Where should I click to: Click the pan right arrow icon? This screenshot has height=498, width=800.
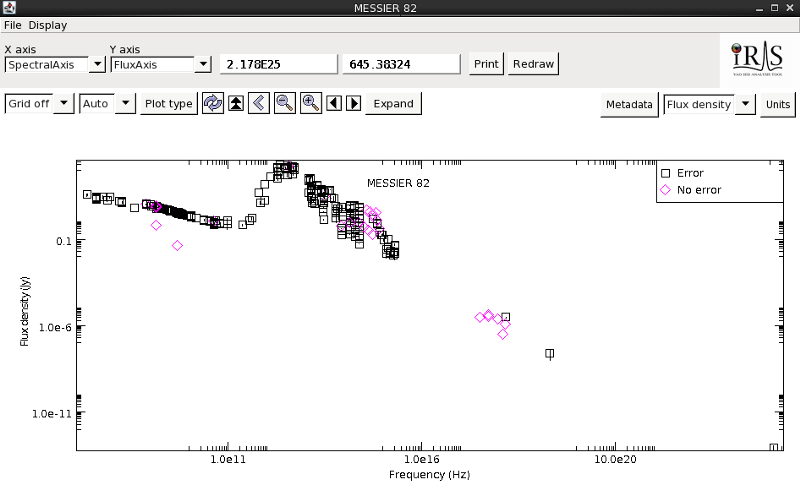tap(354, 103)
